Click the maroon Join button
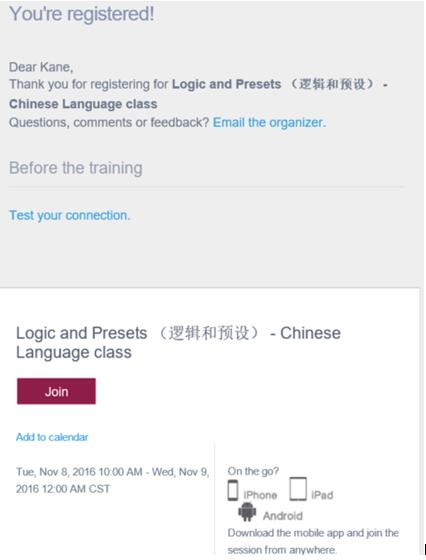The width and height of the screenshot is (426, 560). [x=56, y=391]
